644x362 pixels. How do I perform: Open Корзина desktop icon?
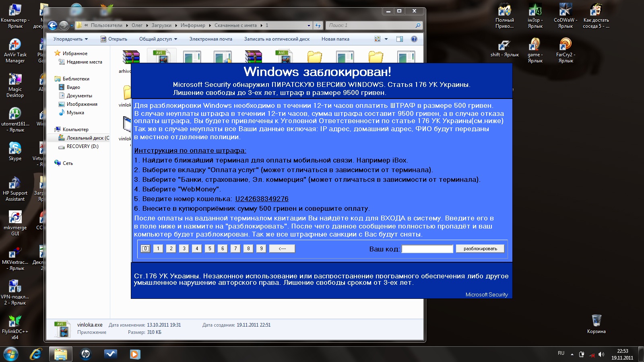[x=597, y=324]
